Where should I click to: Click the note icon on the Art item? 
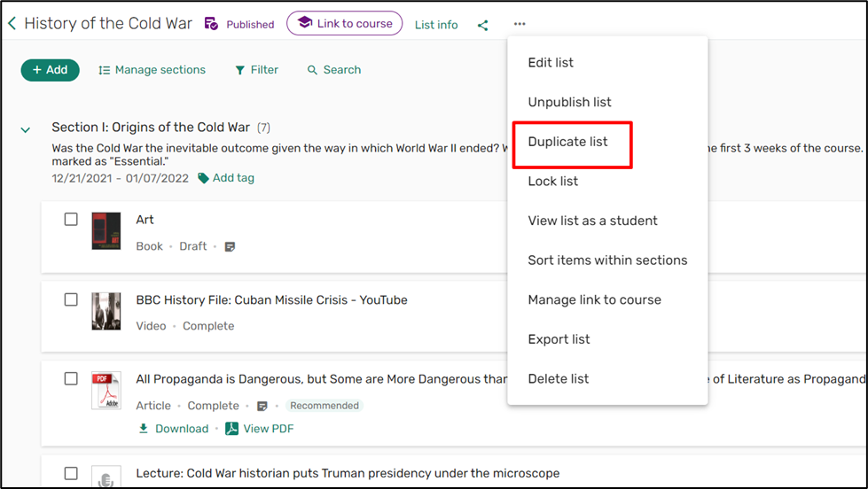[230, 246]
